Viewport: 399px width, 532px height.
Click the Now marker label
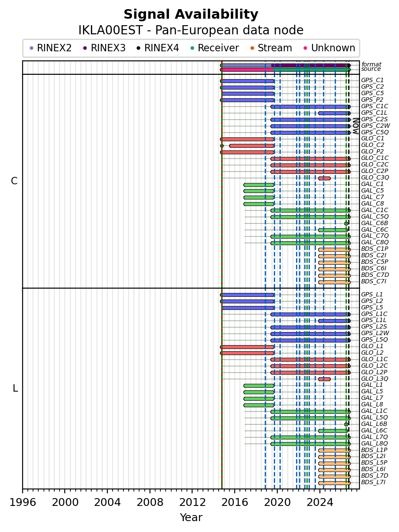[356, 125]
